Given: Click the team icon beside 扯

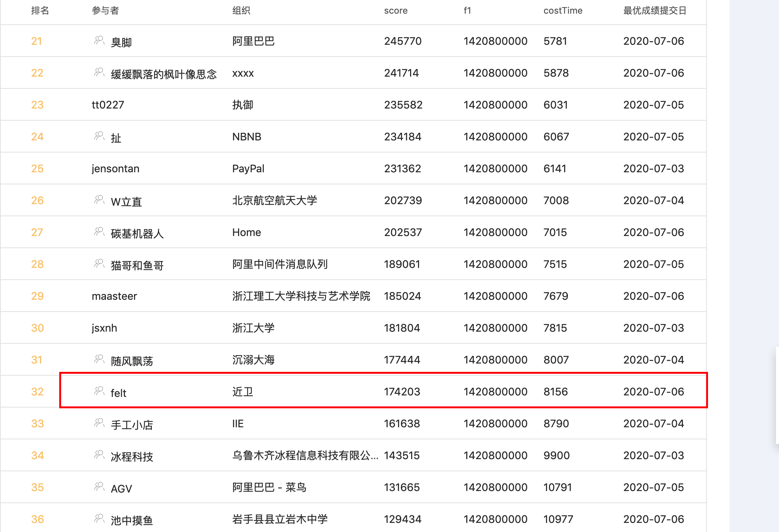Looking at the screenshot, I should [99, 135].
